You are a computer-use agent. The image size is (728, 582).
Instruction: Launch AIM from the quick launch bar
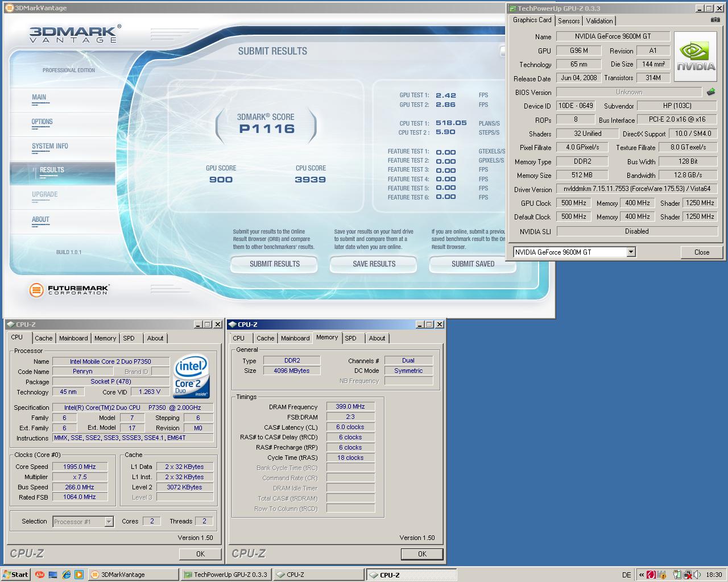coord(40,575)
